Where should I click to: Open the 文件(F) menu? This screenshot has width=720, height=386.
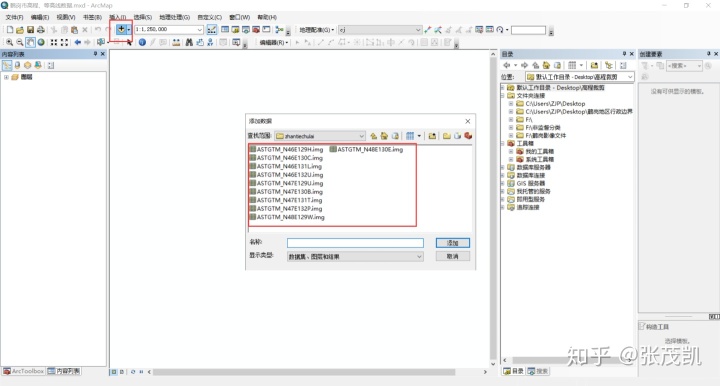point(14,17)
